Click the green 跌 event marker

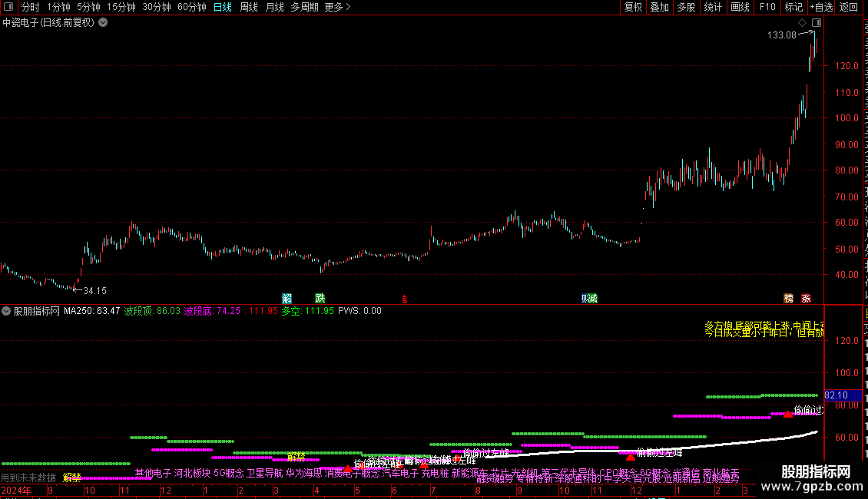(x=320, y=299)
